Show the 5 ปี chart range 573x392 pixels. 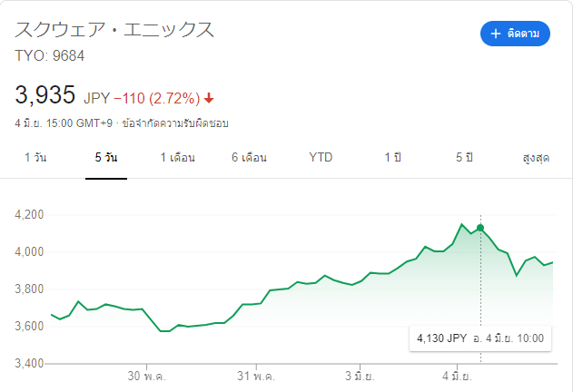pyautogui.click(x=464, y=157)
